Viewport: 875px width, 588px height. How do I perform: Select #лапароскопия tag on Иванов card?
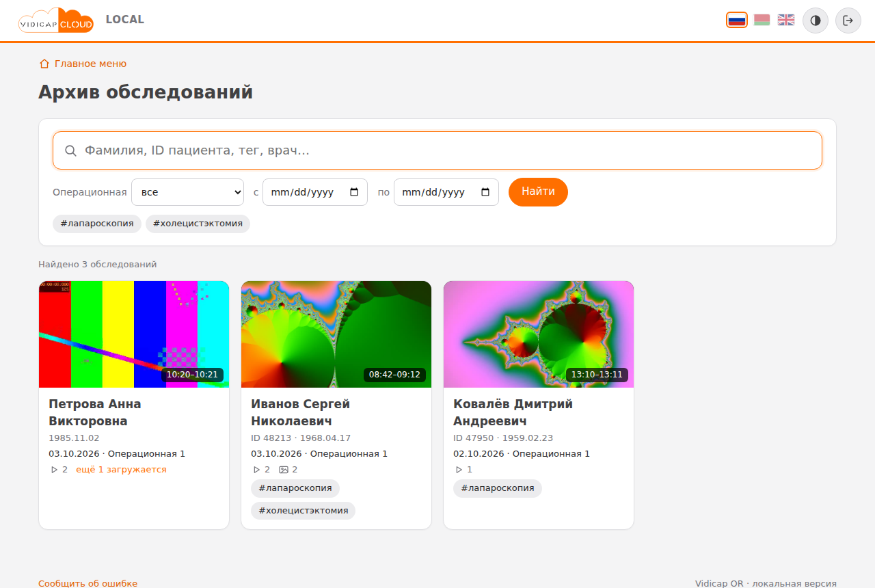click(x=295, y=488)
